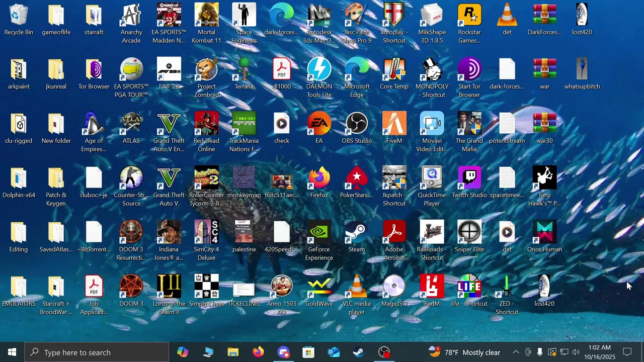Show hidden system tray icons
Screen dimensions: 644x362
click(516, 352)
